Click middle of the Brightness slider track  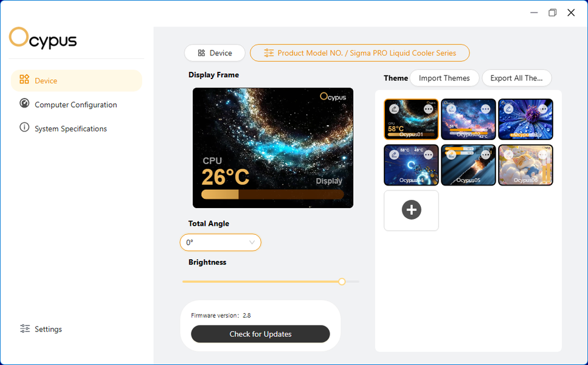point(271,281)
